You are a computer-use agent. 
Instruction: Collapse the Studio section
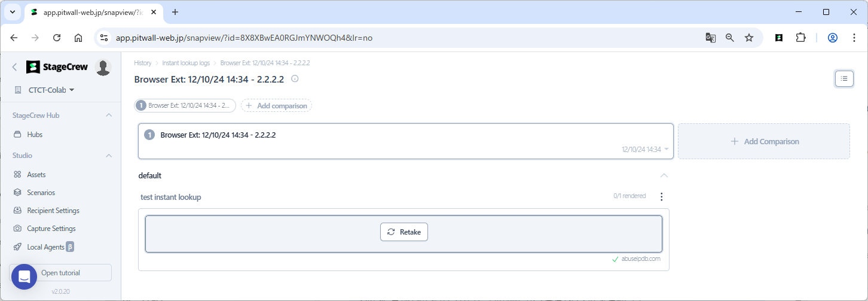click(109, 156)
